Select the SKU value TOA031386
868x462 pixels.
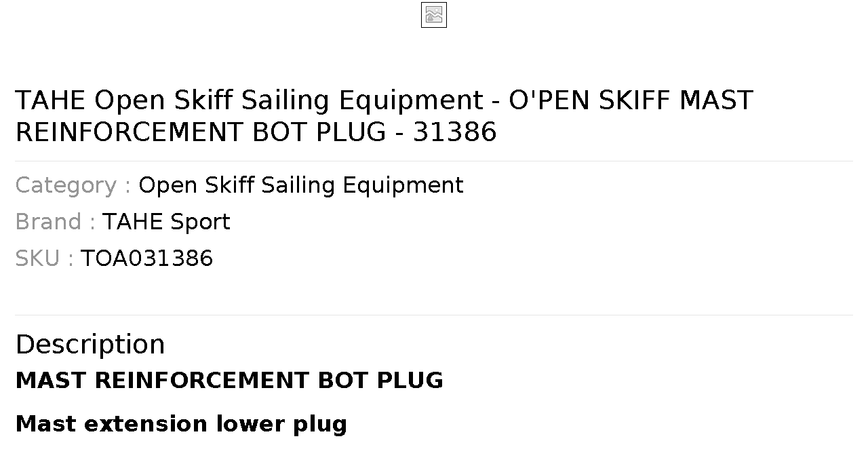147,258
